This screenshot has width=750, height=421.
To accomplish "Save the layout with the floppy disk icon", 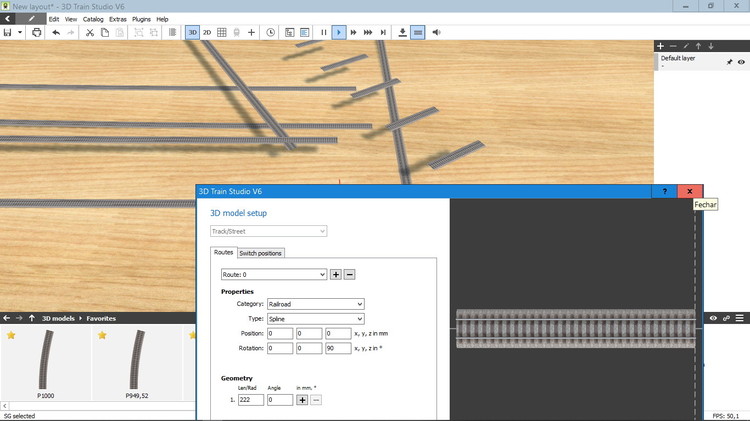I will (x=7, y=33).
